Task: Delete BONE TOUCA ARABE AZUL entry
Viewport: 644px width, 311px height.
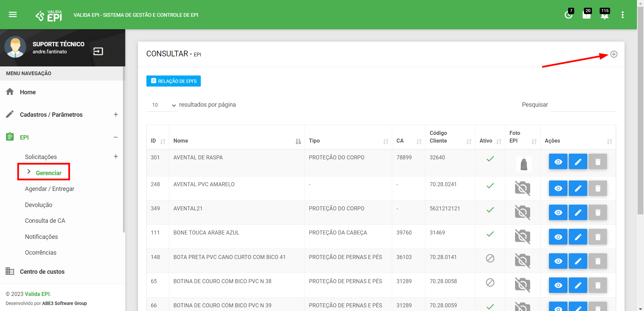Action: (598, 237)
